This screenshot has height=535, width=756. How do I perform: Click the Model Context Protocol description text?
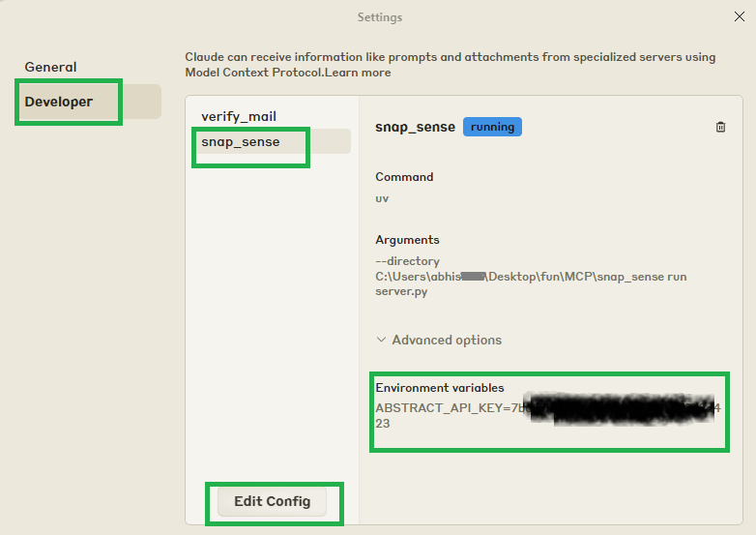coord(450,57)
